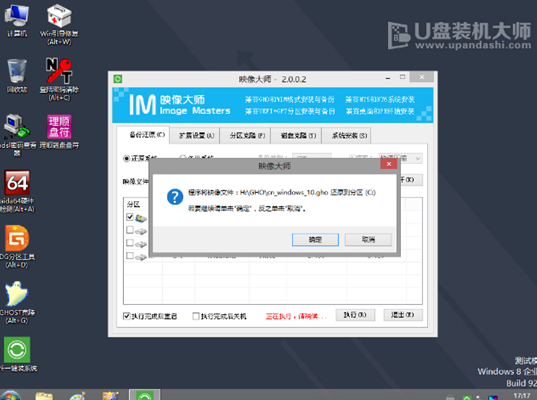Toggle the checked first partition checkbox

point(129,217)
